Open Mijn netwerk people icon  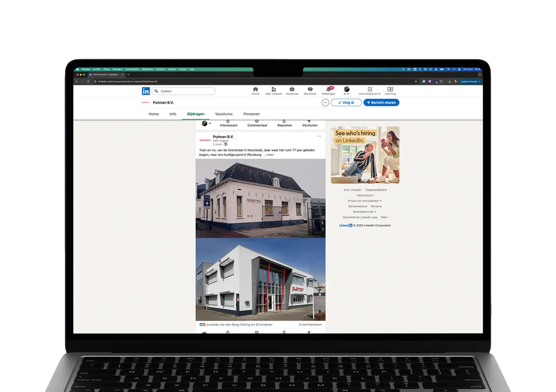pos(274,89)
